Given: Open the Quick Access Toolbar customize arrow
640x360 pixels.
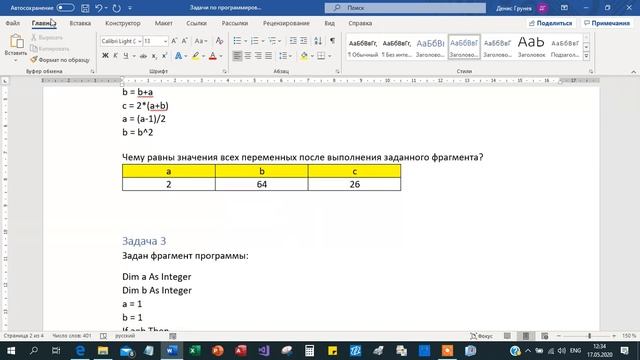Looking at the screenshot, I should click(130, 8).
